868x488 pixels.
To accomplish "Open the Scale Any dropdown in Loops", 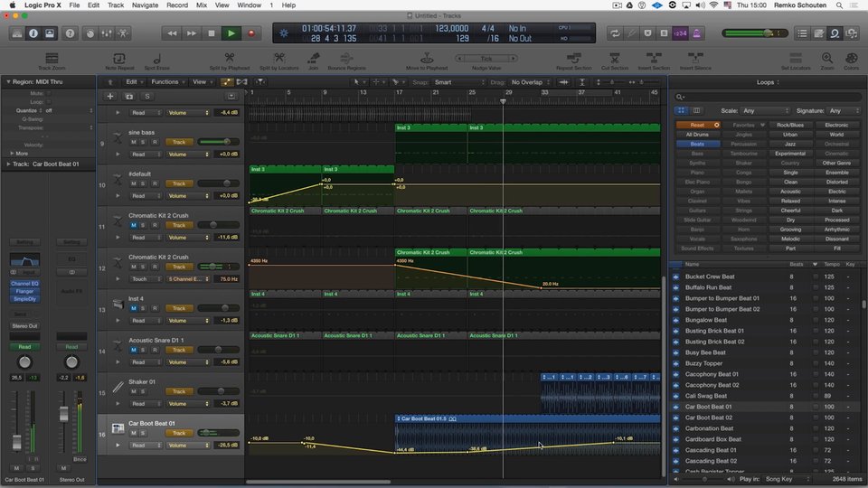I will [765, 110].
